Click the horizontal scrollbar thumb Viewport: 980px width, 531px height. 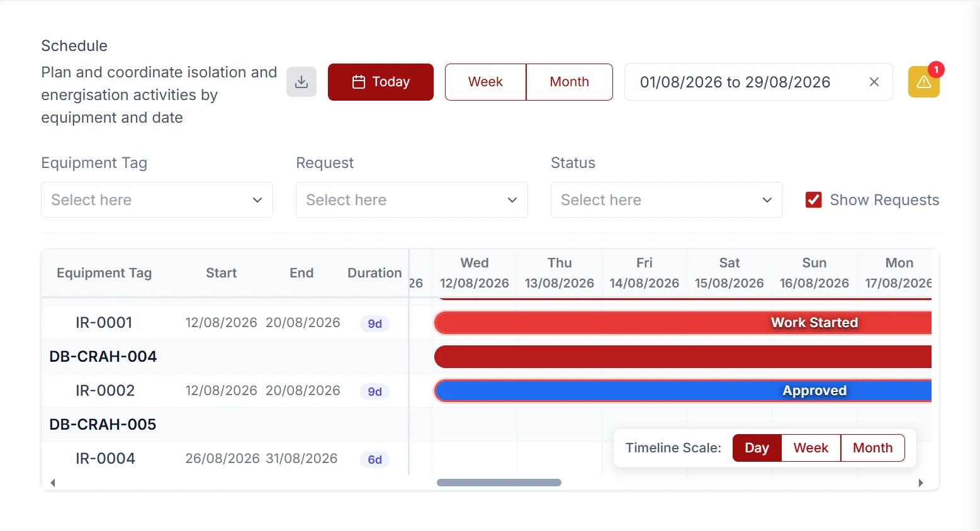tap(499, 483)
